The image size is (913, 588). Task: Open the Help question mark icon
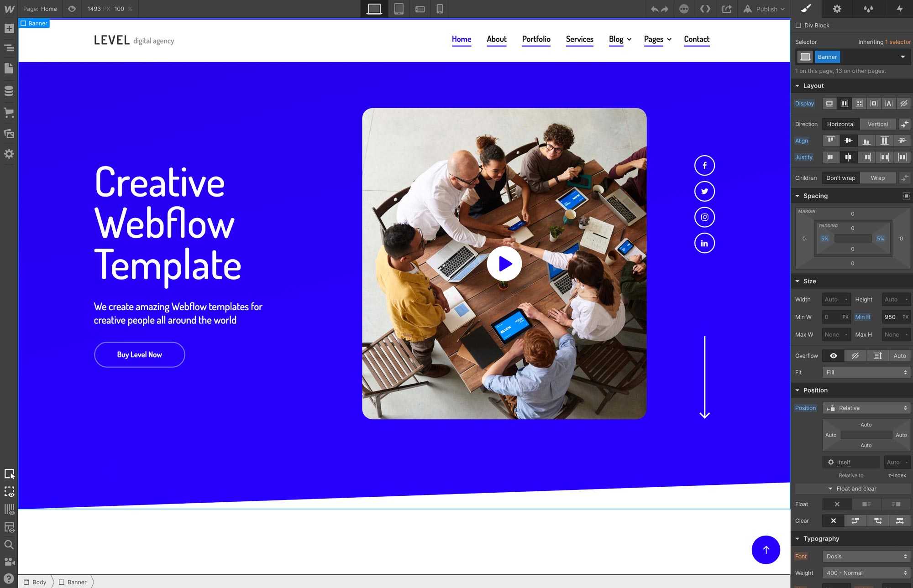coord(9,579)
